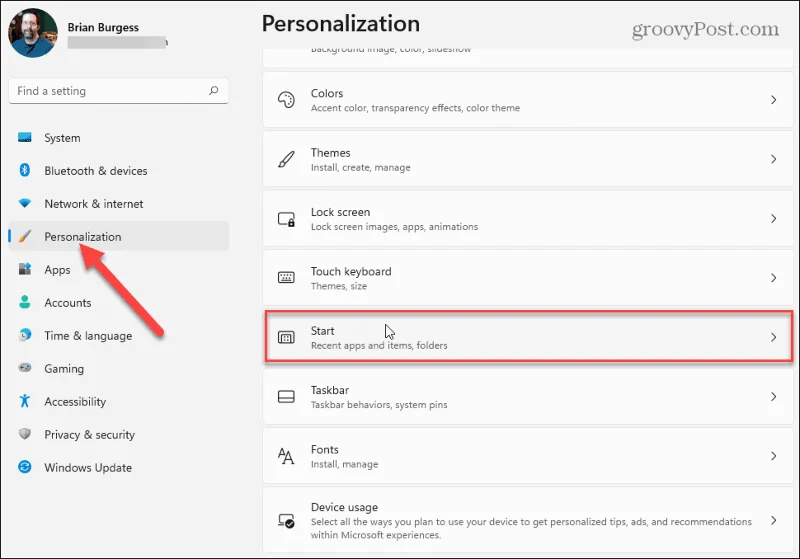Click the Find a setting search box
Screen dimensions: 800x559
click(118, 91)
